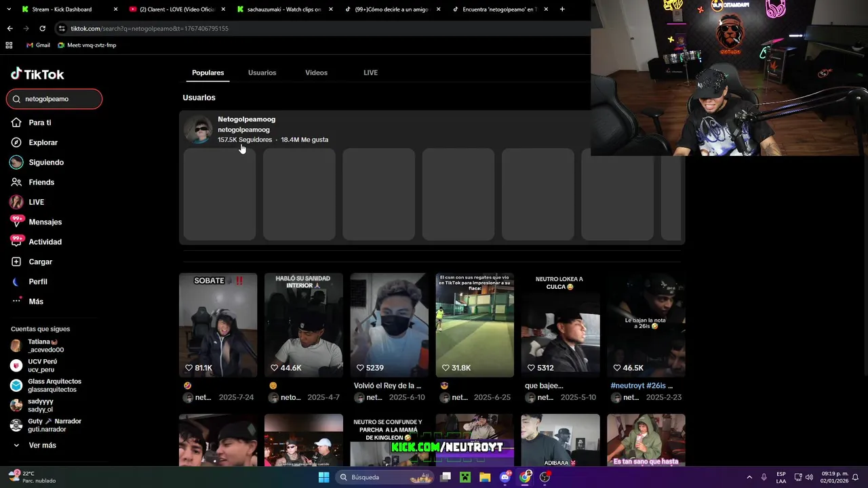Open masked man video with 5239 likes
Viewport: 868px width, 488px height.
click(389, 325)
